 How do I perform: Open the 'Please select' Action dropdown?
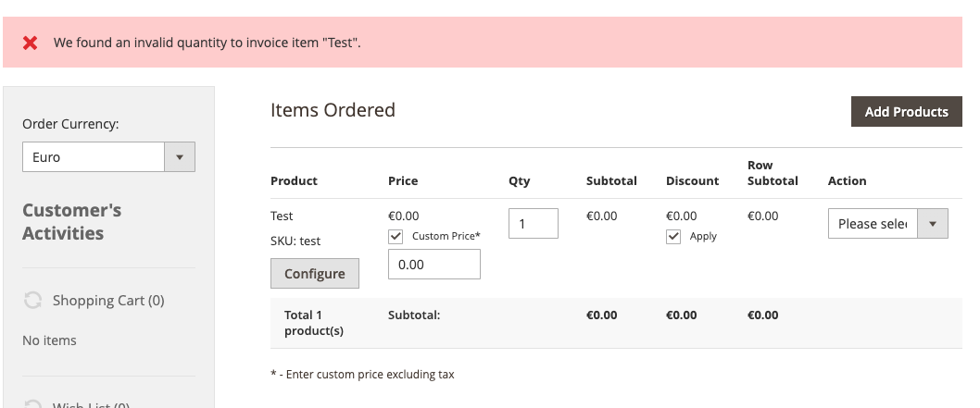873,224
